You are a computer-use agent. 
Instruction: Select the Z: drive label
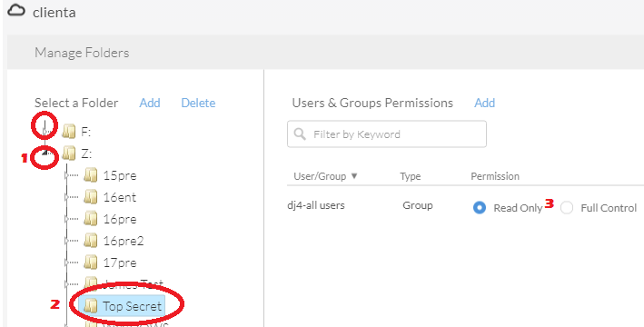[86, 154]
